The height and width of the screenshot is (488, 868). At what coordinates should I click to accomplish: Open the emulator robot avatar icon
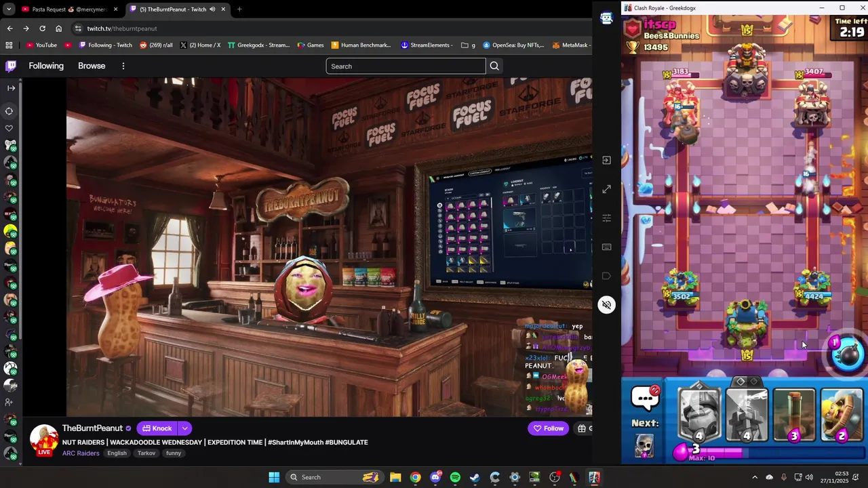606,19
